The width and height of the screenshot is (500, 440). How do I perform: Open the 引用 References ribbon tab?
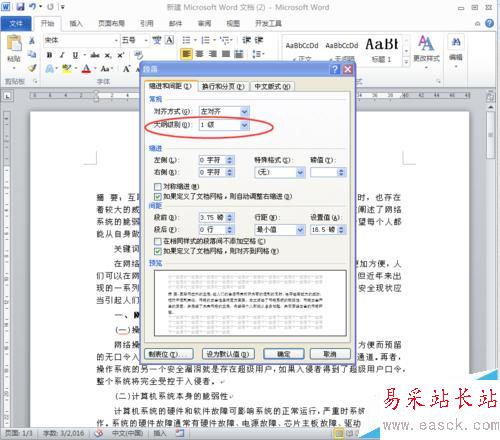click(x=147, y=23)
